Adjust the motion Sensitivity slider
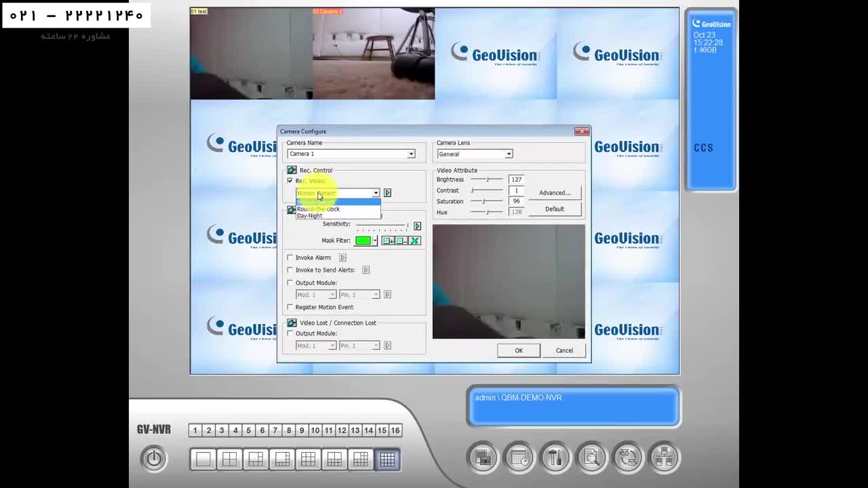 382,225
